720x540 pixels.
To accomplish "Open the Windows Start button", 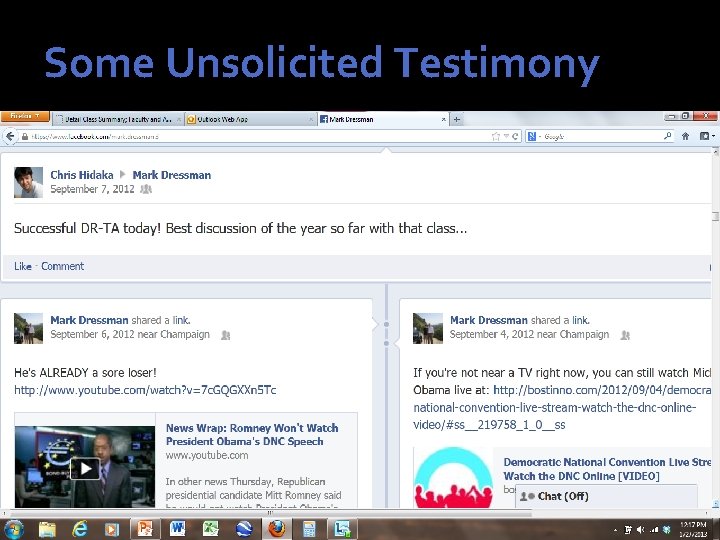I will (13, 529).
